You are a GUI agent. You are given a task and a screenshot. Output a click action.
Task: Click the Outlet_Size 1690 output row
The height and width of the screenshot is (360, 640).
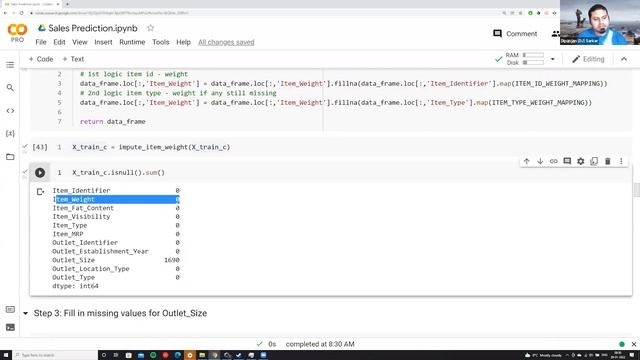coord(116,260)
